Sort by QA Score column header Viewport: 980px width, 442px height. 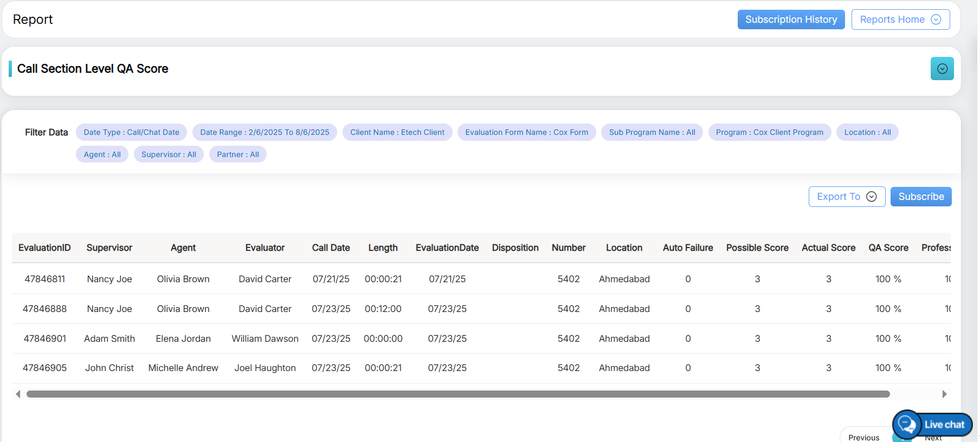pyautogui.click(x=888, y=248)
